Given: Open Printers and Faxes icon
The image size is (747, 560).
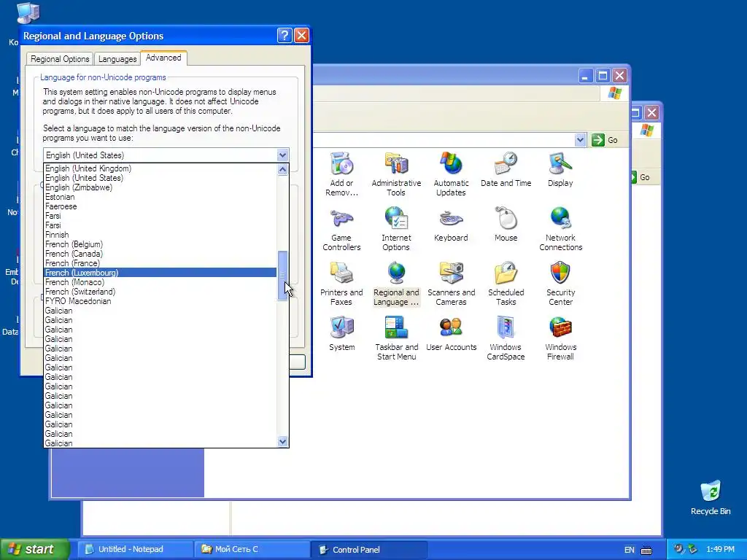Looking at the screenshot, I should (x=341, y=284).
